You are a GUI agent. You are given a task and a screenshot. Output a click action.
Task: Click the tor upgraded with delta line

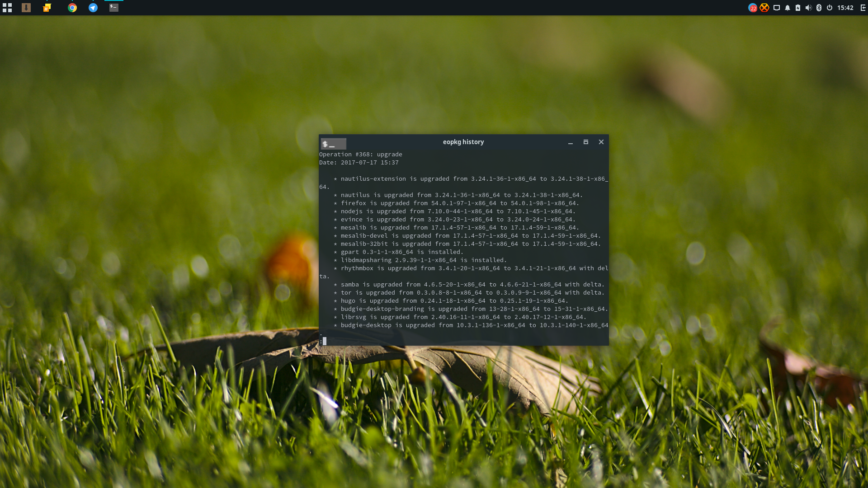[x=469, y=293]
